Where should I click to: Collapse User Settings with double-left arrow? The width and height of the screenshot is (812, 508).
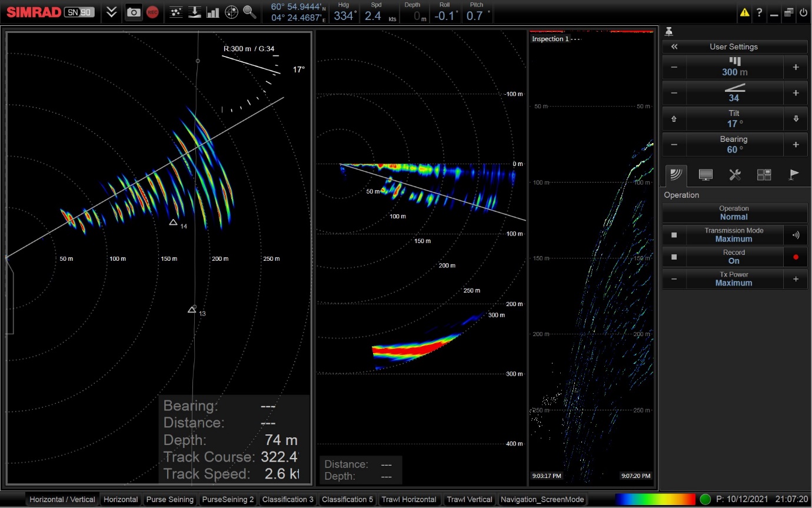tap(674, 47)
